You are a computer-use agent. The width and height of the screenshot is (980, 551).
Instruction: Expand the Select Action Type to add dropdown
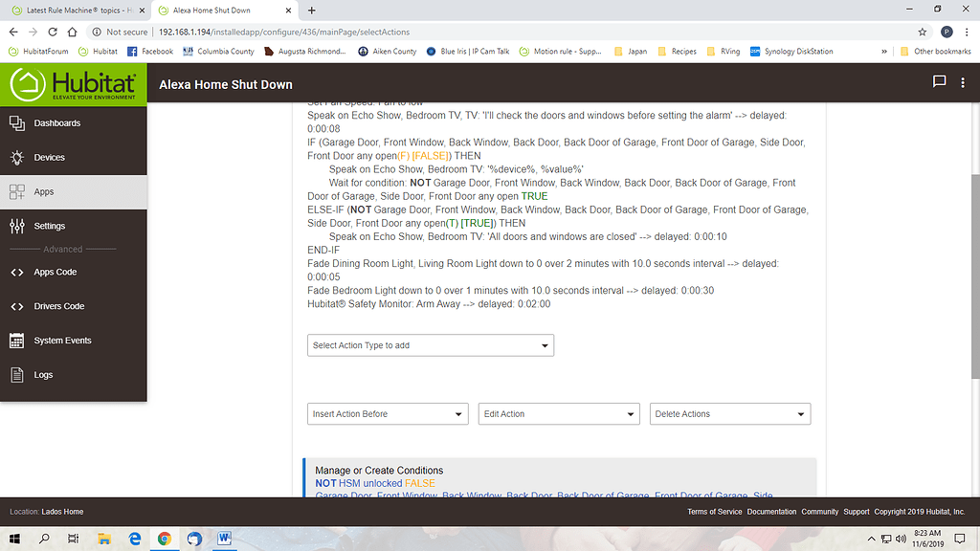click(430, 345)
